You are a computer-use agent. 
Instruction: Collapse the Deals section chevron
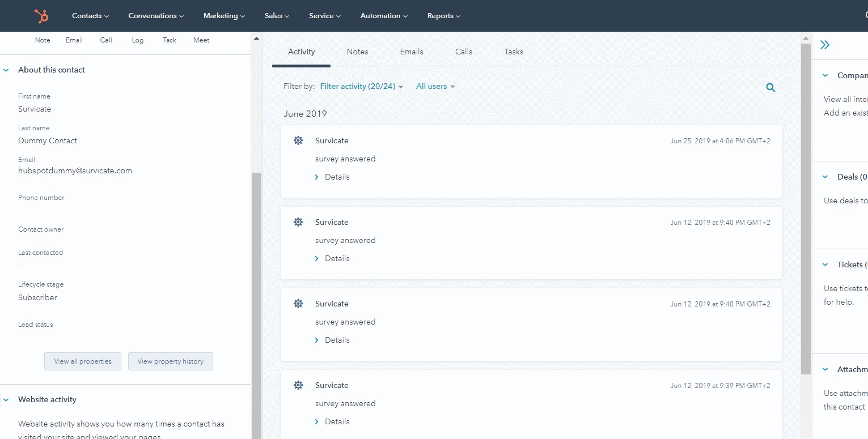point(825,177)
